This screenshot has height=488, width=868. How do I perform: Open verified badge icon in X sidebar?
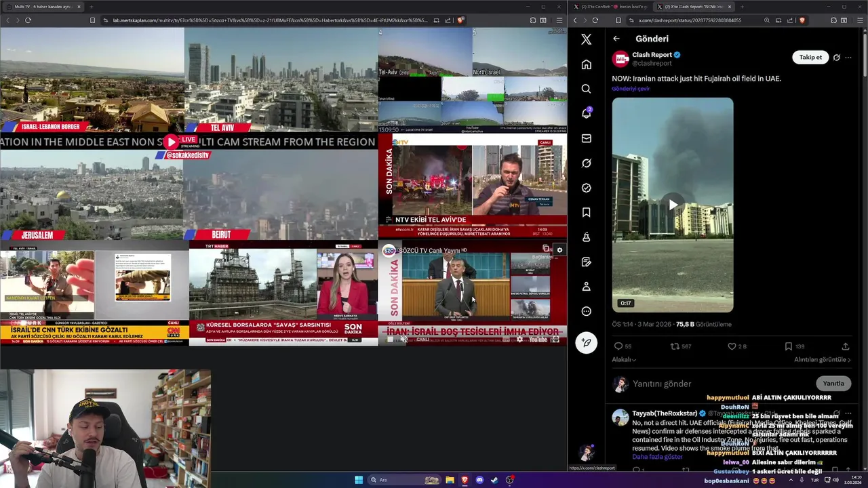point(586,188)
